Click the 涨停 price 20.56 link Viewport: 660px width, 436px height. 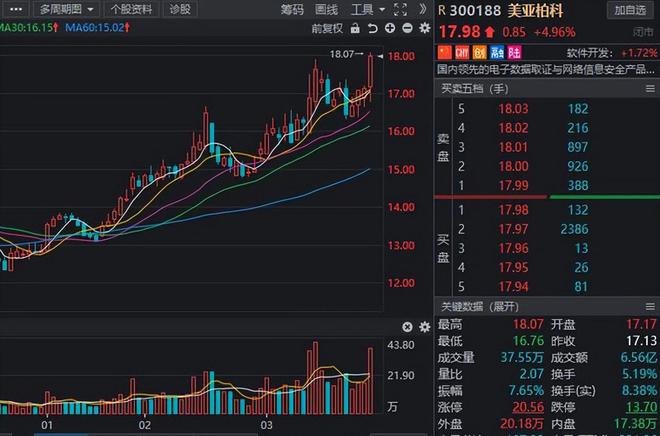(528, 407)
